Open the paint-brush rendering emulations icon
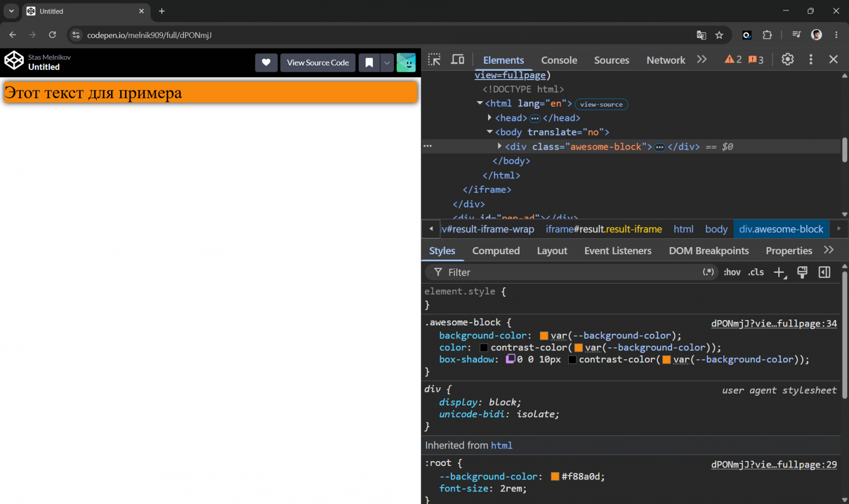This screenshot has width=849, height=504. (802, 272)
